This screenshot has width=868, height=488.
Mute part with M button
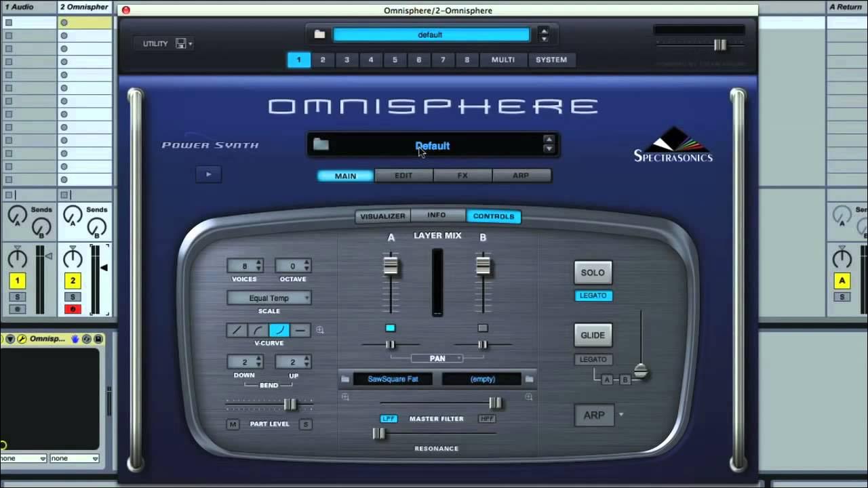(x=233, y=424)
